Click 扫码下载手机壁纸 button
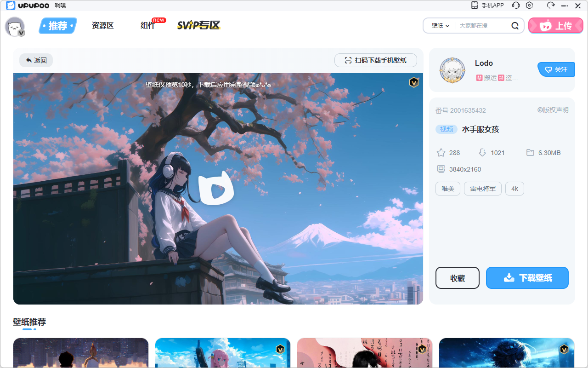Viewport: 588px width, 368px height. 375,60
